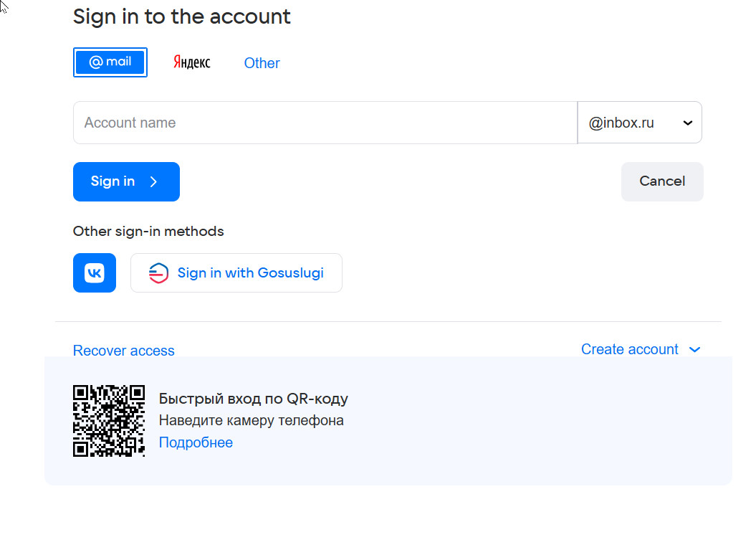Click the QR code image

(x=109, y=421)
